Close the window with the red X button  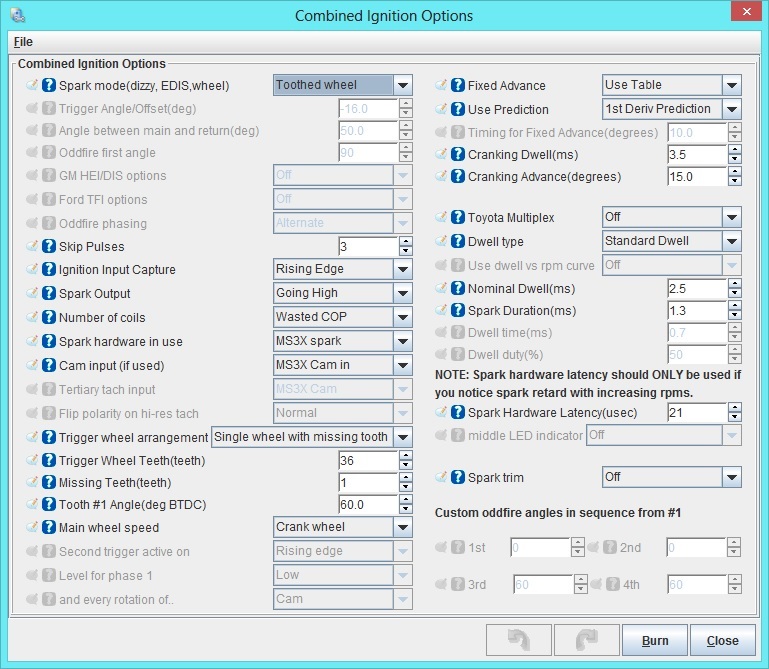click(x=746, y=11)
